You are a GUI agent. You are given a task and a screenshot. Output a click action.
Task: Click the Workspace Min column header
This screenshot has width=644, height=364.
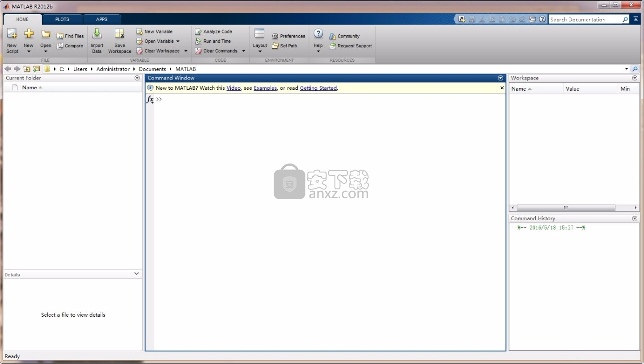pos(628,88)
